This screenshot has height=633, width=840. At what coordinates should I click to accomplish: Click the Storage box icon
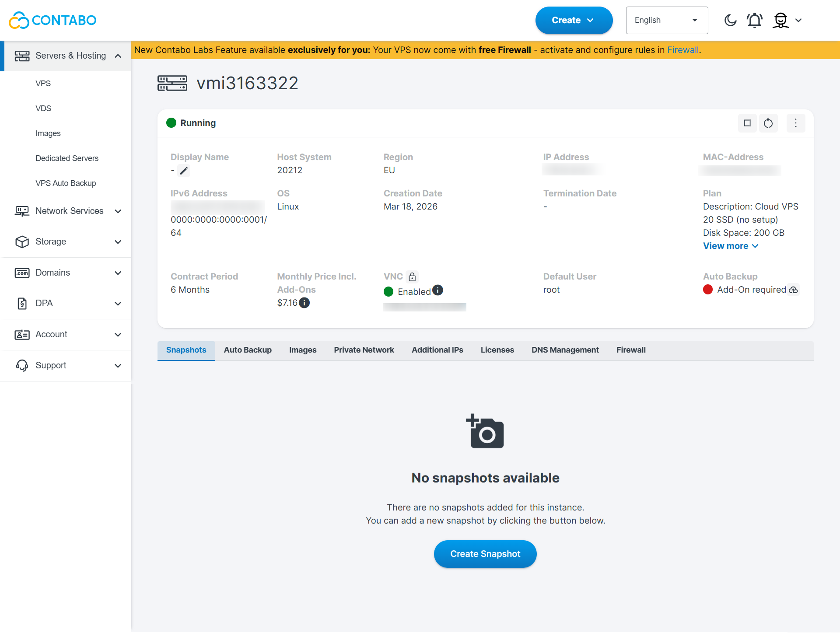22,242
